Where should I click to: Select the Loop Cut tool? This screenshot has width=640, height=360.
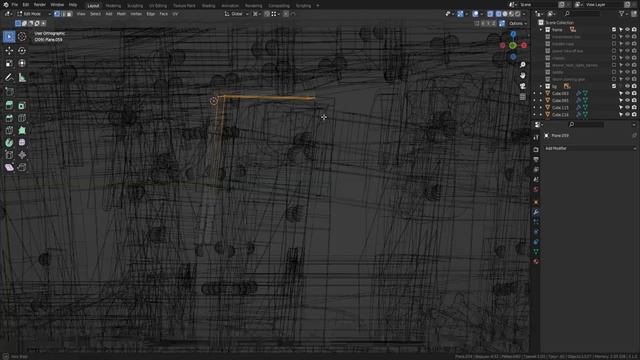pyautogui.click(x=22, y=118)
